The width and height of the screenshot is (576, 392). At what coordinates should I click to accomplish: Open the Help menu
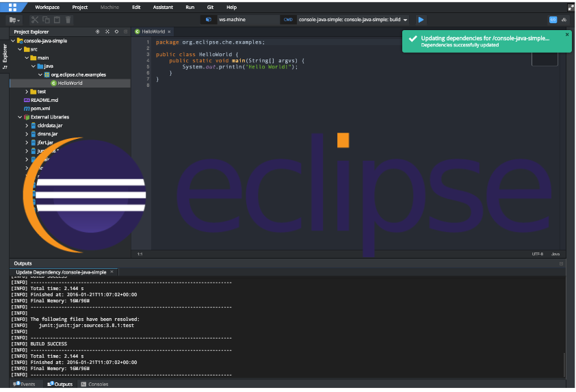pos(231,7)
